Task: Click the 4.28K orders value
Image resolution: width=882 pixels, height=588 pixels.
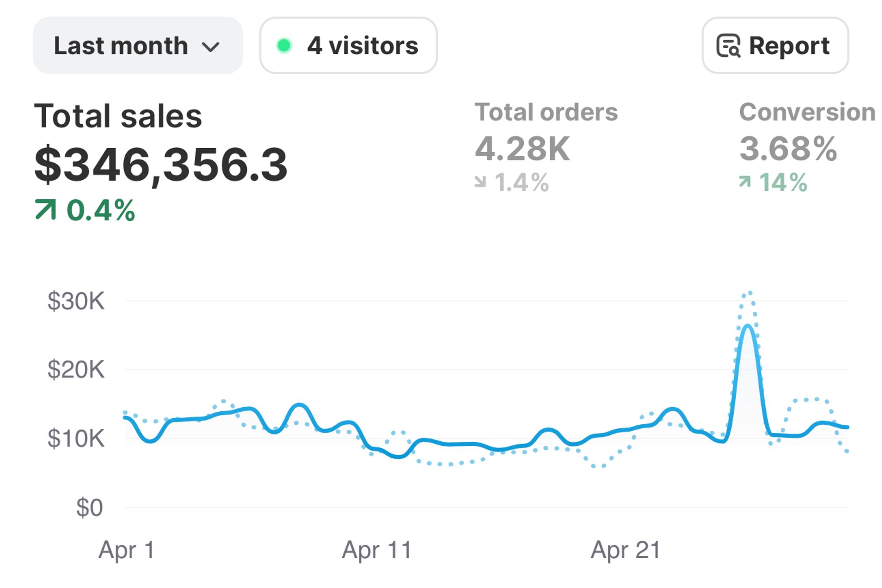Action: [x=522, y=149]
